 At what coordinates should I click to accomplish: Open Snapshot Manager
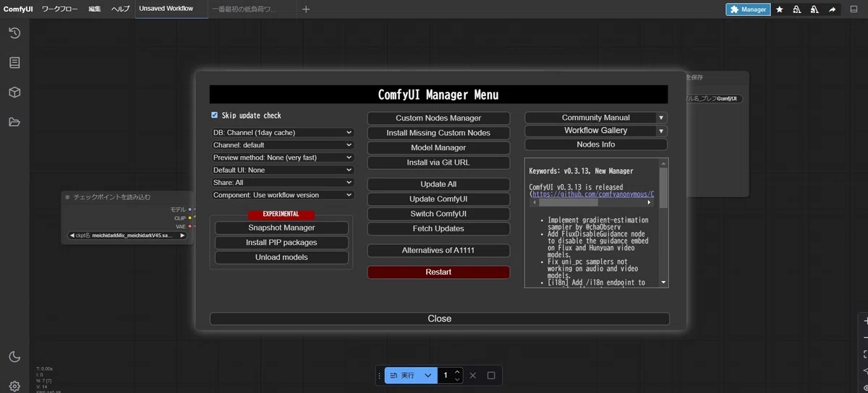pos(281,228)
